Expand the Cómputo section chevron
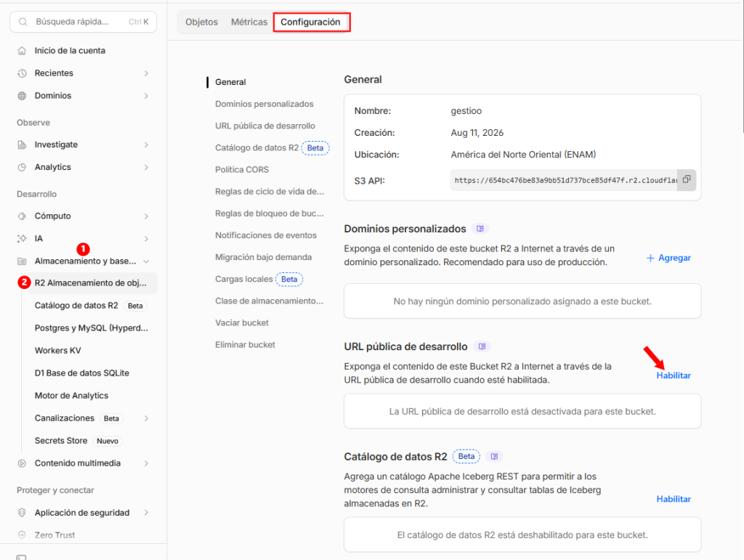The image size is (744, 560). coord(146,216)
